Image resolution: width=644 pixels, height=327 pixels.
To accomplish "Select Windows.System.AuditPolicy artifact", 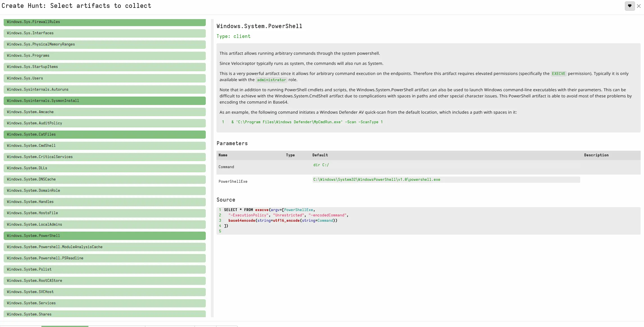I will point(105,123).
